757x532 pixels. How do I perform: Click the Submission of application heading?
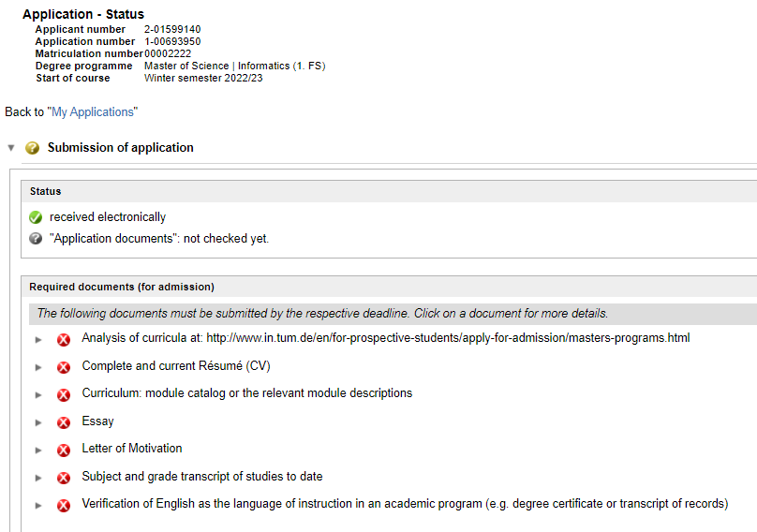[x=121, y=148]
